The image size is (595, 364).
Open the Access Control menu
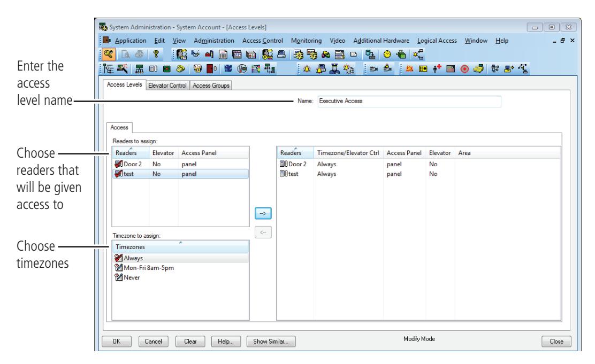pyautogui.click(x=263, y=41)
